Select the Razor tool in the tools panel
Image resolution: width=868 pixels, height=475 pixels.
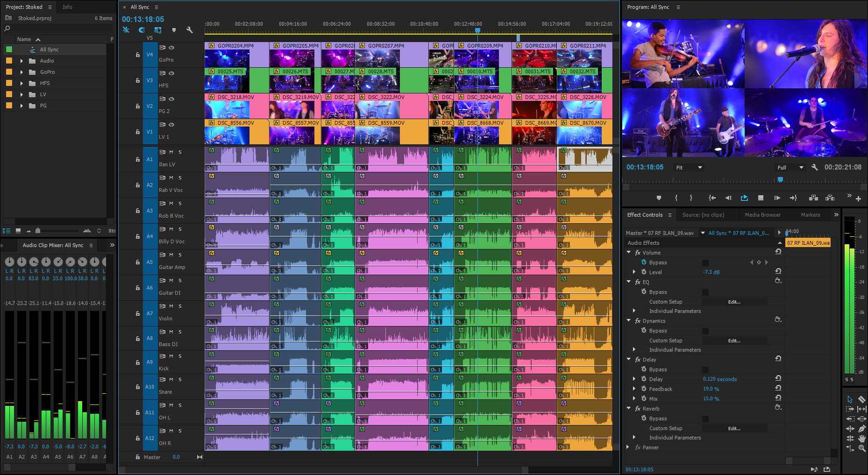(x=862, y=399)
